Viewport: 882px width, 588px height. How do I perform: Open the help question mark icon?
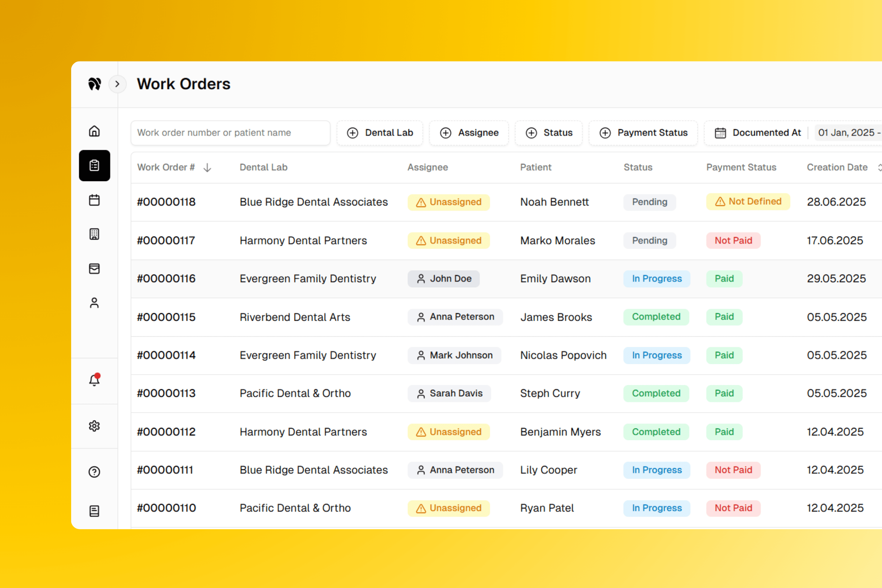tap(94, 472)
